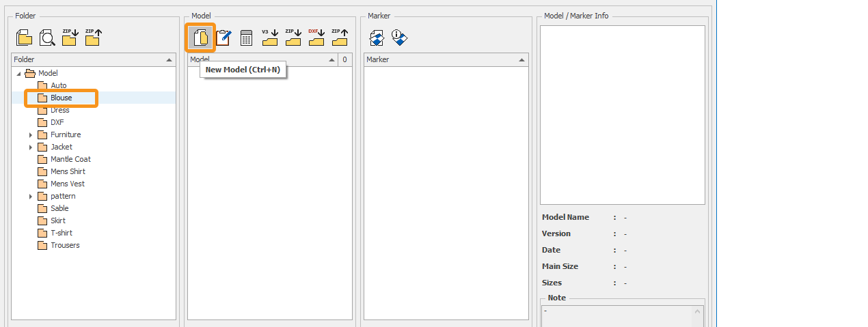Click the edit model clipboard-pencil icon
The height and width of the screenshot is (327, 868).
pos(223,38)
